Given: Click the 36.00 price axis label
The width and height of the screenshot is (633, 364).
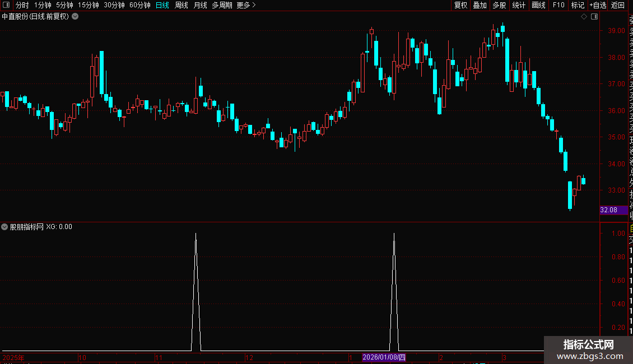Looking at the screenshot, I should coord(616,110).
